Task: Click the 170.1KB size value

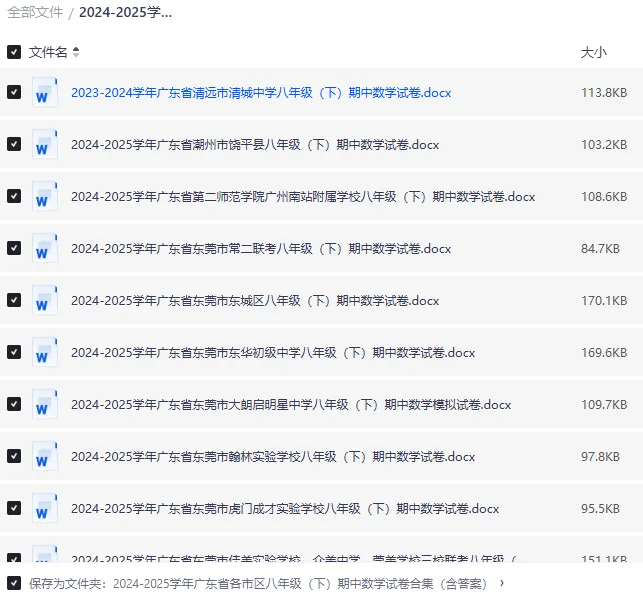Action: pyautogui.click(x=604, y=301)
